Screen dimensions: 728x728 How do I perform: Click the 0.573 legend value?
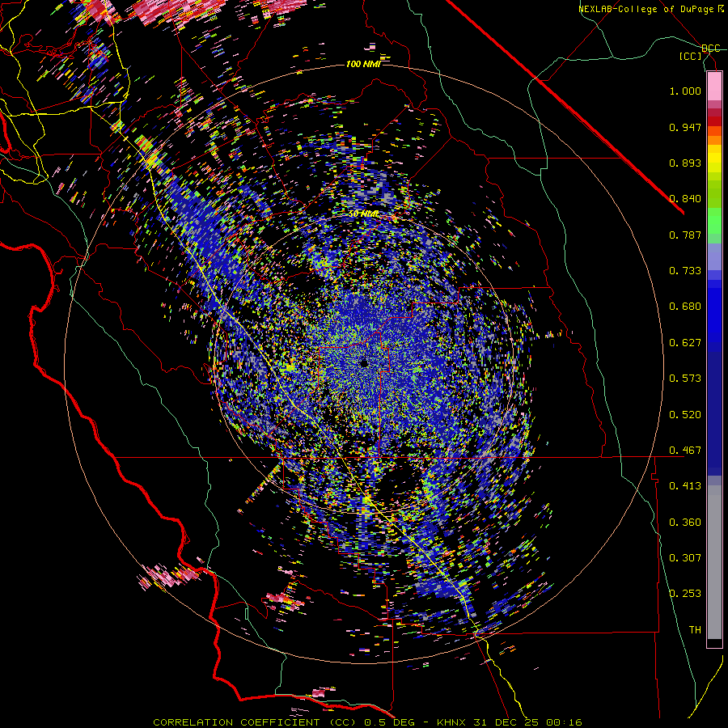click(x=685, y=379)
